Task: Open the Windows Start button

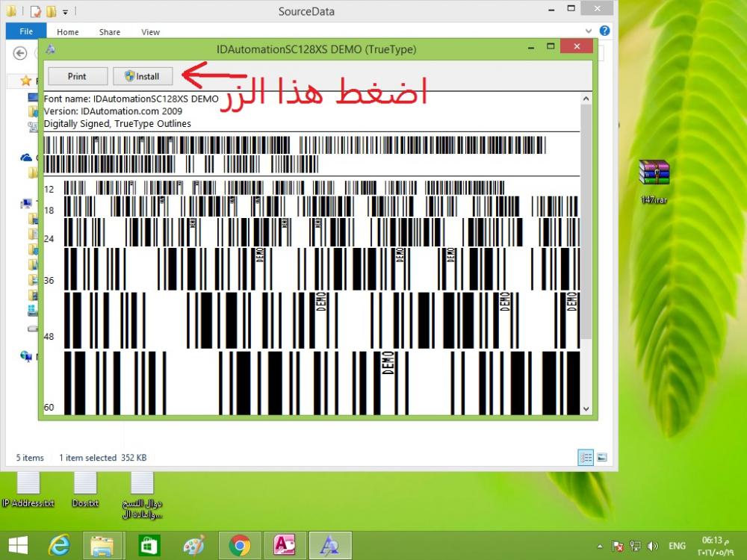Action: 18,545
